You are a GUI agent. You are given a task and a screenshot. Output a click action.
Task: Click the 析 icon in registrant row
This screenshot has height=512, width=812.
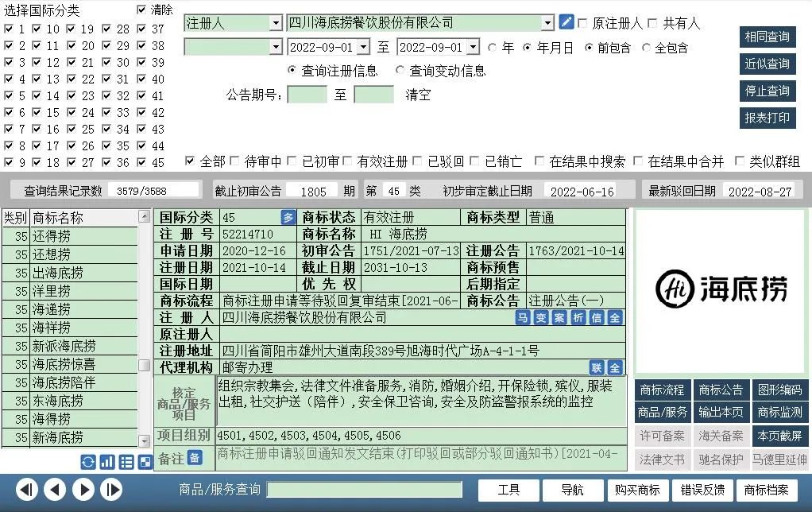click(x=578, y=318)
